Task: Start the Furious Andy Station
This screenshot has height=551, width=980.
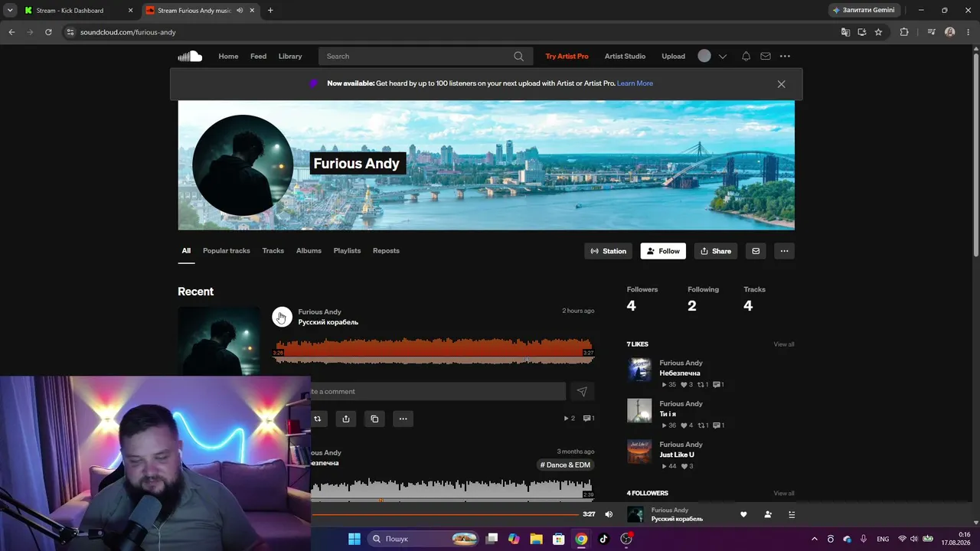Action: click(x=609, y=251)
